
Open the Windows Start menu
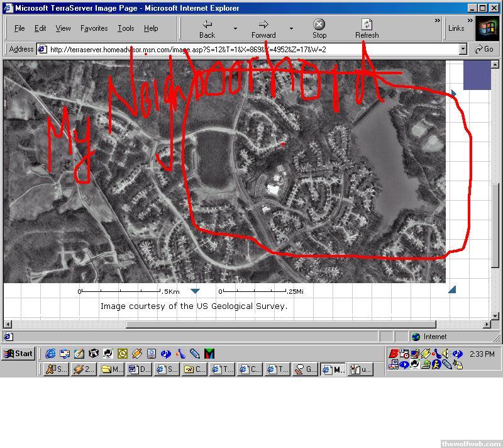(x=18, y=354)
